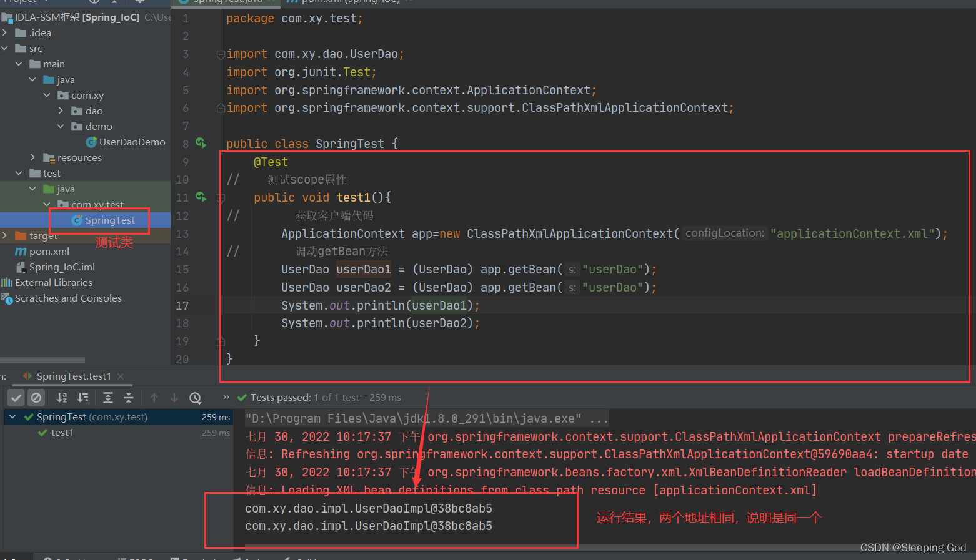The height and width of the screenshot is (560, 976).
Task: Collapse the test folder chevron
Action: 19,173
